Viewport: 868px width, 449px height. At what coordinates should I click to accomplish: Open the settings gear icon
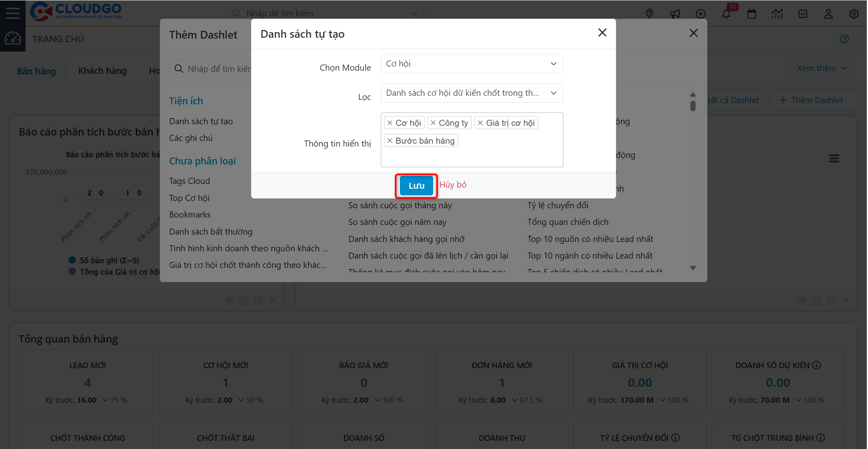854,13
